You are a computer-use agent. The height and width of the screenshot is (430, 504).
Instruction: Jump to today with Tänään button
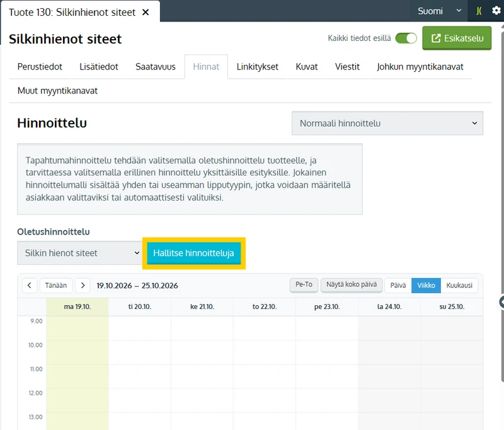pos(56,285)
